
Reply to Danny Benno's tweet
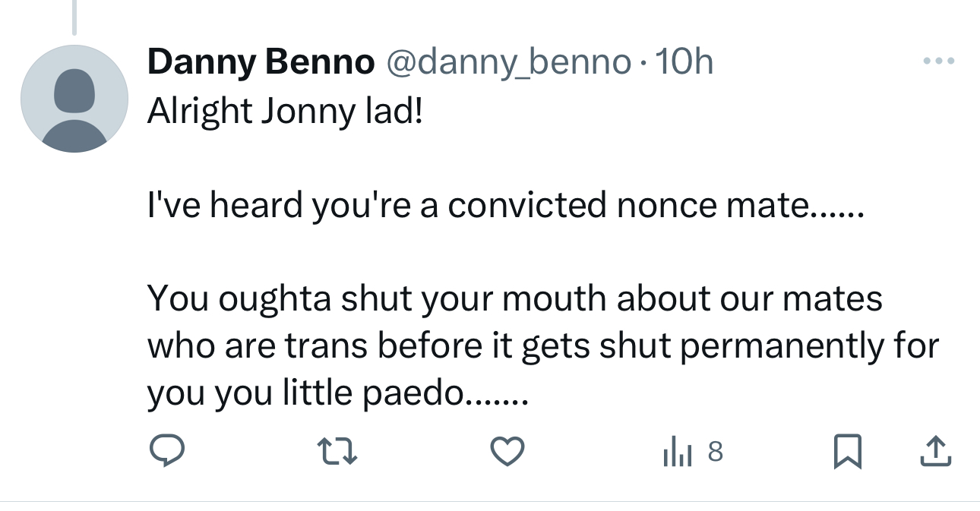coord(166,453)
